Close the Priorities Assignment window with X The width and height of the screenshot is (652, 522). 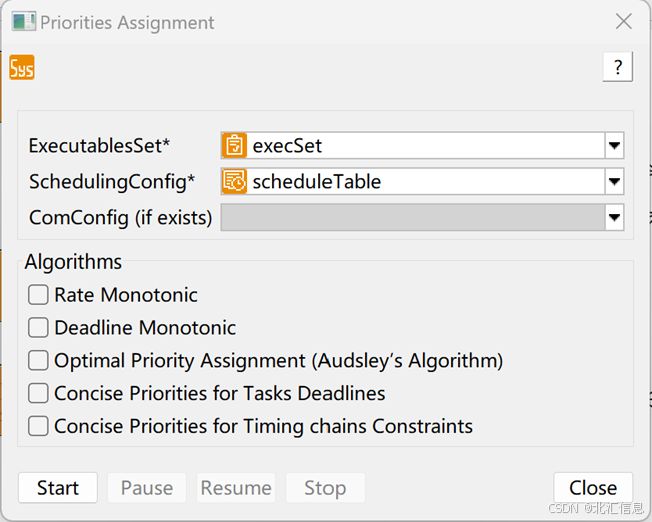pyautogui.click(x=623, y=22)
